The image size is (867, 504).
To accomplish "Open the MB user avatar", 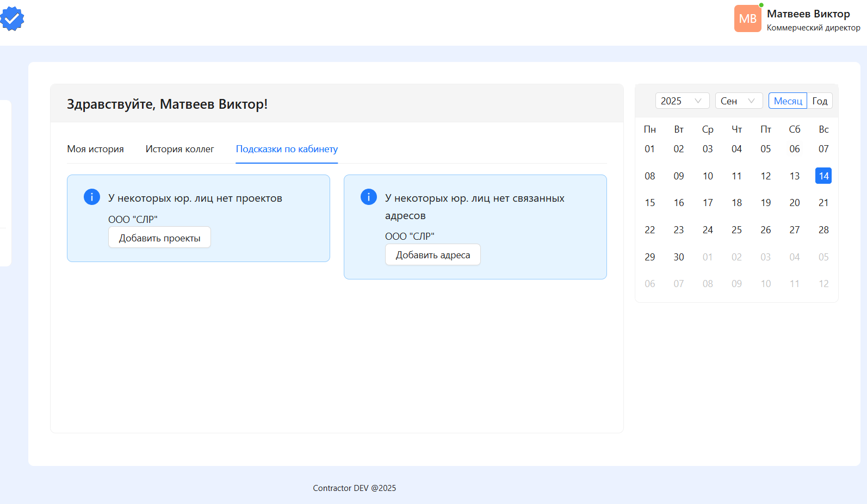I will point(747,19).
